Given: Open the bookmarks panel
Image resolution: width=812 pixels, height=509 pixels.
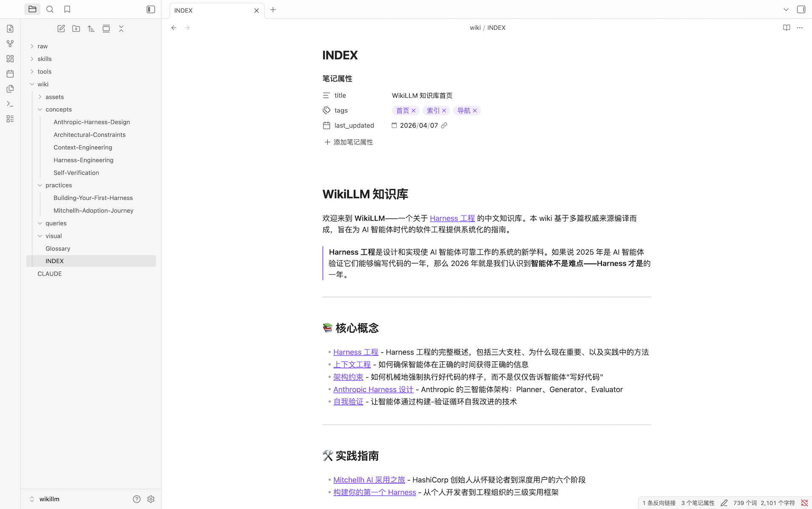Looking at the screenshot, I should pyautogui.click(x=67, y=9).
